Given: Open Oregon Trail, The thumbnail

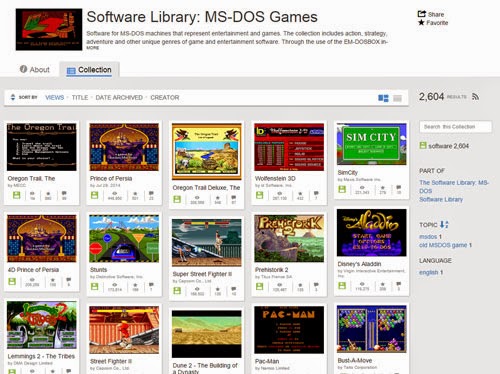Looking at the screenshot, I should point(42,147).
